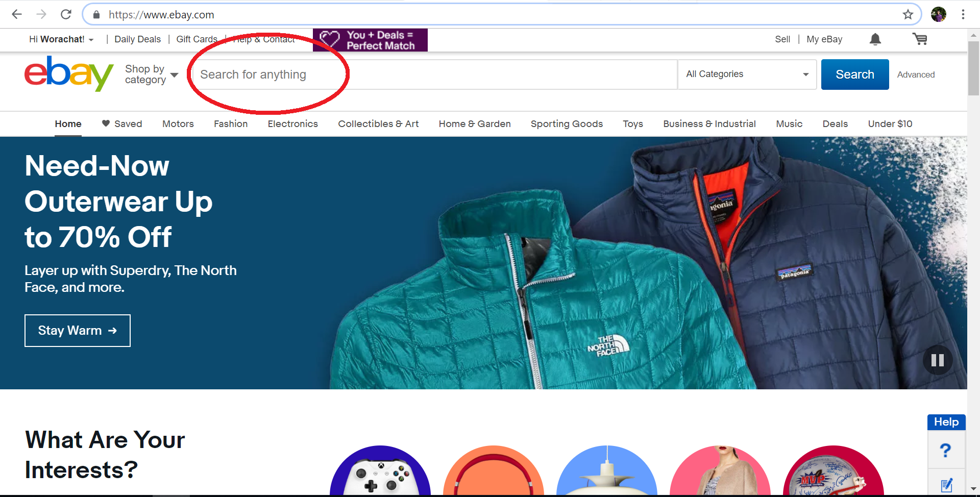Image resolution: width=980 pixels, height=497 pixels.
Task: Open the Chrome three-dot menu
Action: [x=963, y=14]
